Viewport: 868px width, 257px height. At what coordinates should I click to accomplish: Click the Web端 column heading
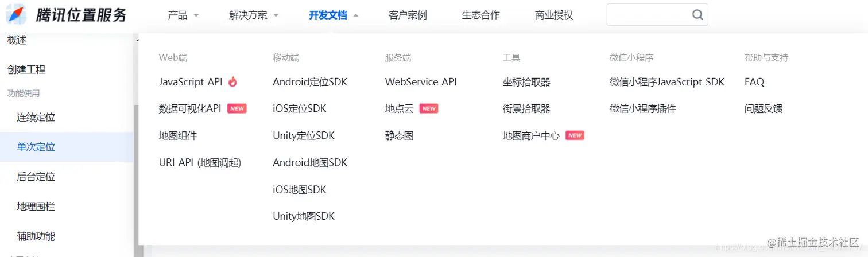[173, 57]
